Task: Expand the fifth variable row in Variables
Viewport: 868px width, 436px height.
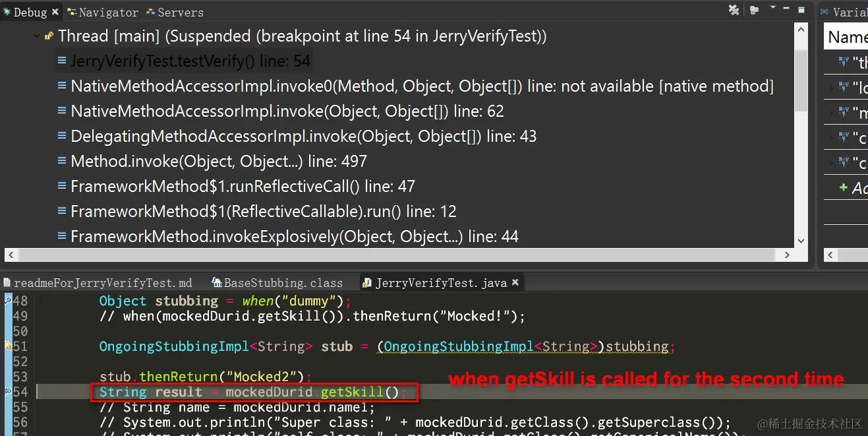Action: point(830,162)
